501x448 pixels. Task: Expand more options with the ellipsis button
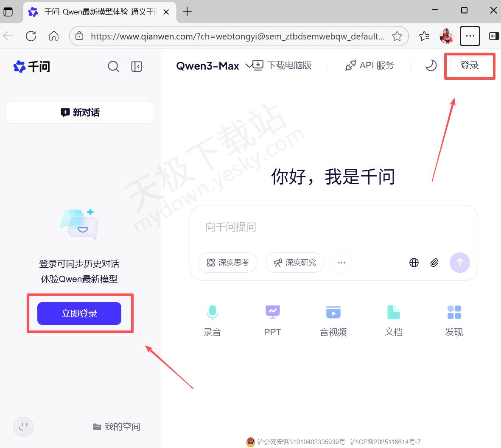pyautogui.click(x=341, y=263)
